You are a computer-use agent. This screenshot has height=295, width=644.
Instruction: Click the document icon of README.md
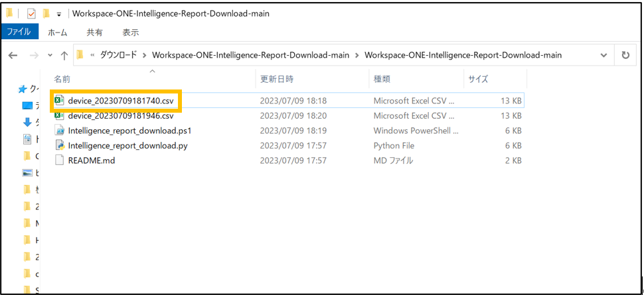pyautogui.click(x=60, y=160)
